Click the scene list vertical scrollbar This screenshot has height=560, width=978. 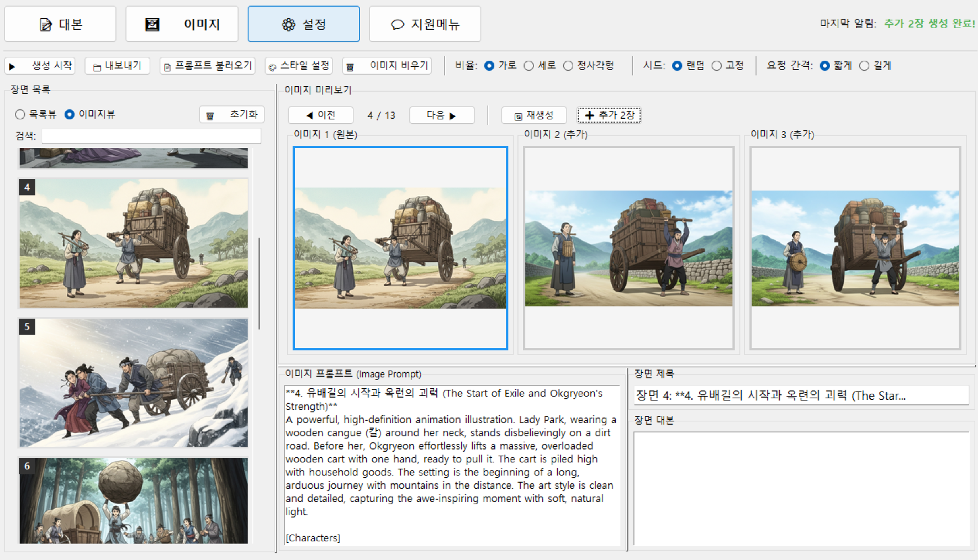[259, 283]
